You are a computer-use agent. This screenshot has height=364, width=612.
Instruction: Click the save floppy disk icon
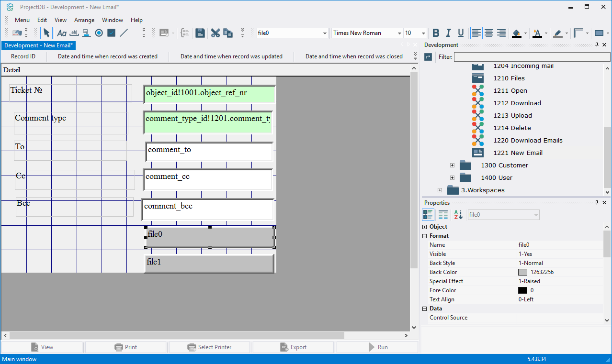coord(200,33)
